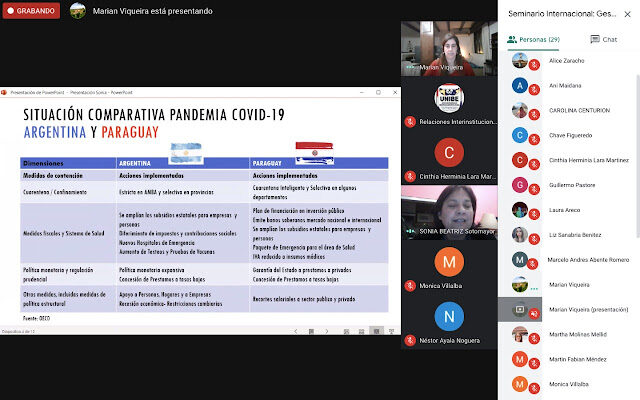
Task: Click the GRABANDO recording indicator
Action: [31, 11]
